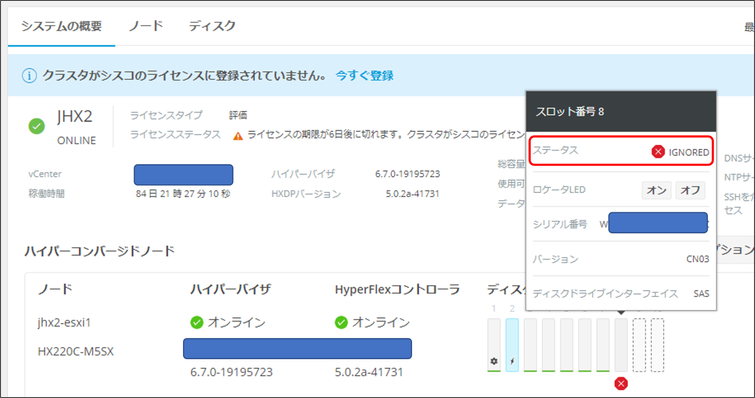Click the uptime value 84 日 21 時 27 分 10 秒
Screen dimensions: 755x398
(x=183, y=194)
